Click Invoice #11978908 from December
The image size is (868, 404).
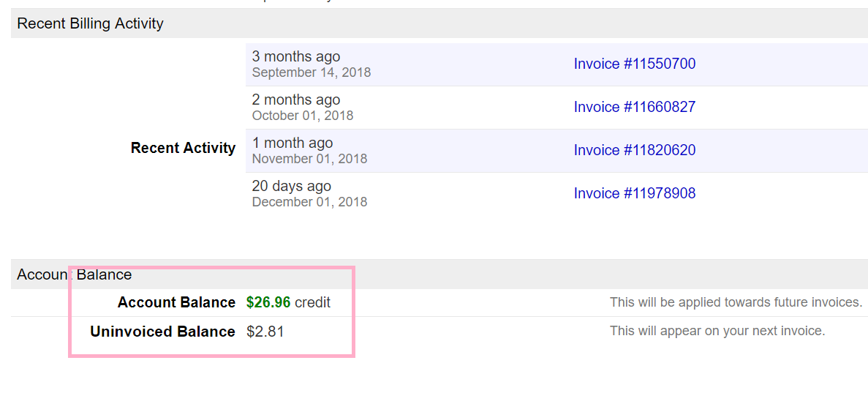point(634,193)
